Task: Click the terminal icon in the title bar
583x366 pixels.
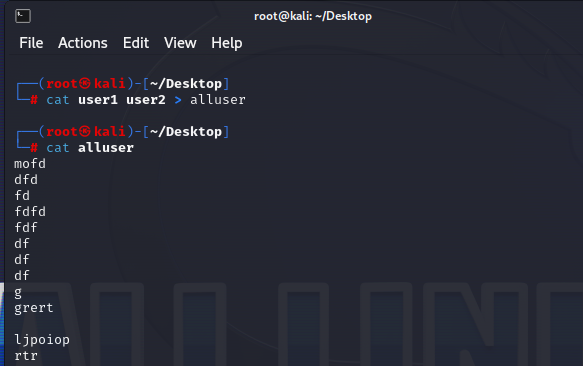Action: (x=23, y=16)
